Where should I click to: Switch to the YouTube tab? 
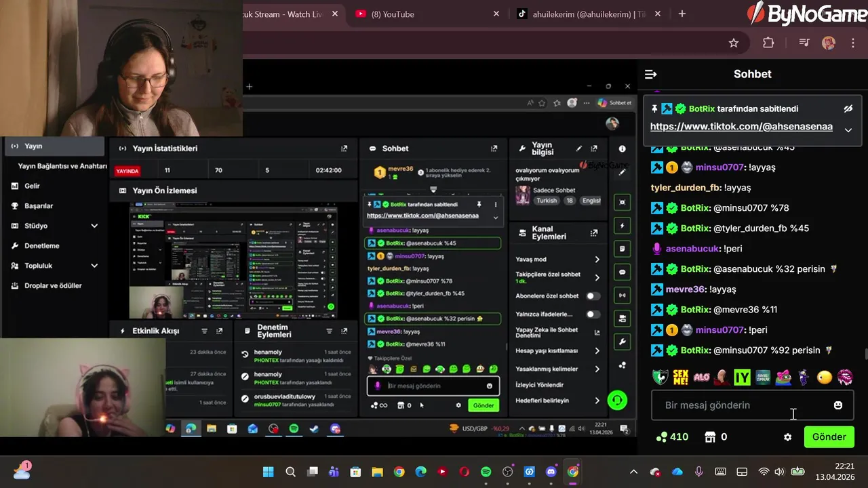[x=428, y=14]
